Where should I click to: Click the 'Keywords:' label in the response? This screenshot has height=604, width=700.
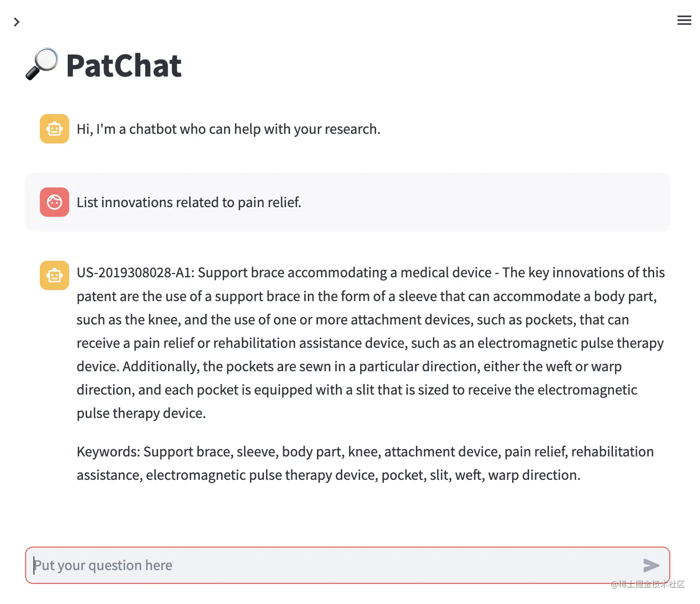108,452
